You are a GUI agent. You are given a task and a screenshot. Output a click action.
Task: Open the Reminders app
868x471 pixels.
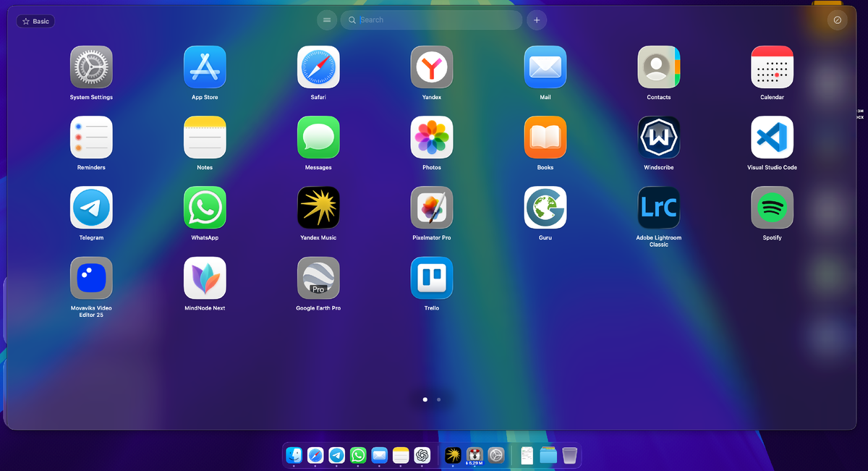click(x=91, y=137)
